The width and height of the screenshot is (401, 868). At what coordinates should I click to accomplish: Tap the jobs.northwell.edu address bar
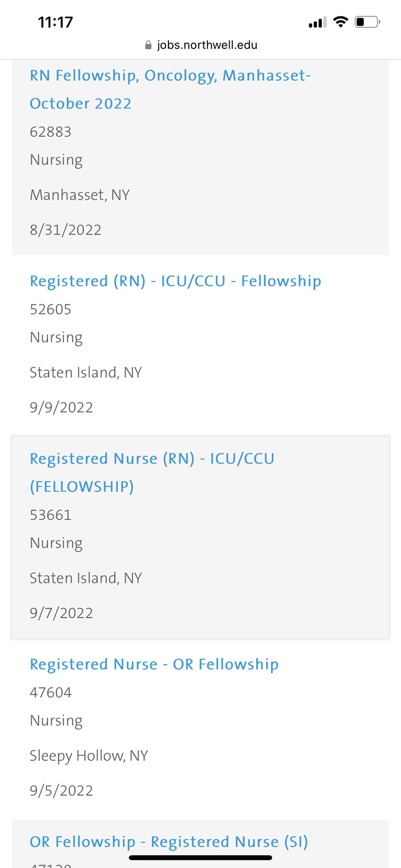click(200, 45)
